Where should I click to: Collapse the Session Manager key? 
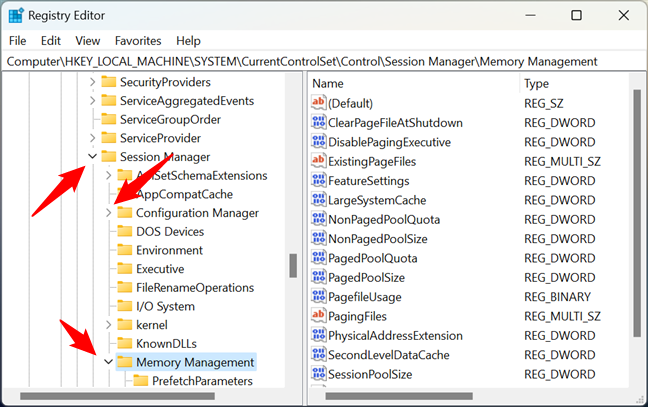point(93,157)
